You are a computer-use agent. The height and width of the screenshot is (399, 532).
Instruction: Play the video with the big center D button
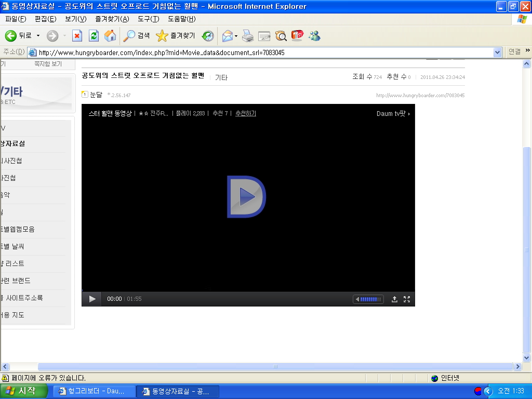click(x=246, y=196)
